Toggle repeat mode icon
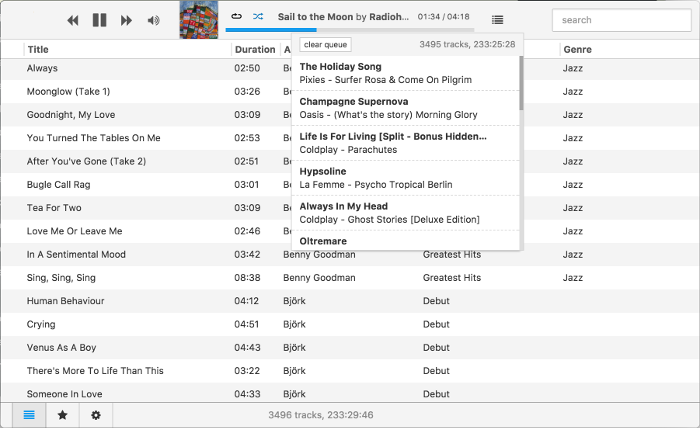 coord(237,17)
